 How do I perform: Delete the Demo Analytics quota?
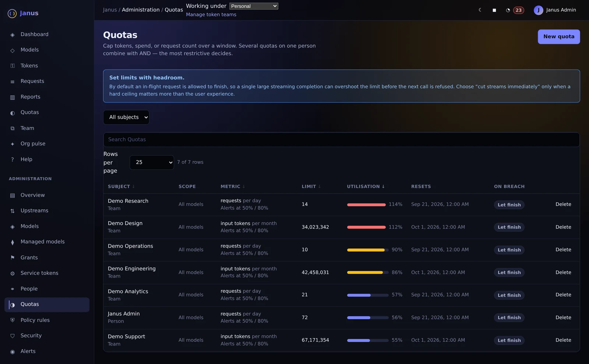pos(563,295)
